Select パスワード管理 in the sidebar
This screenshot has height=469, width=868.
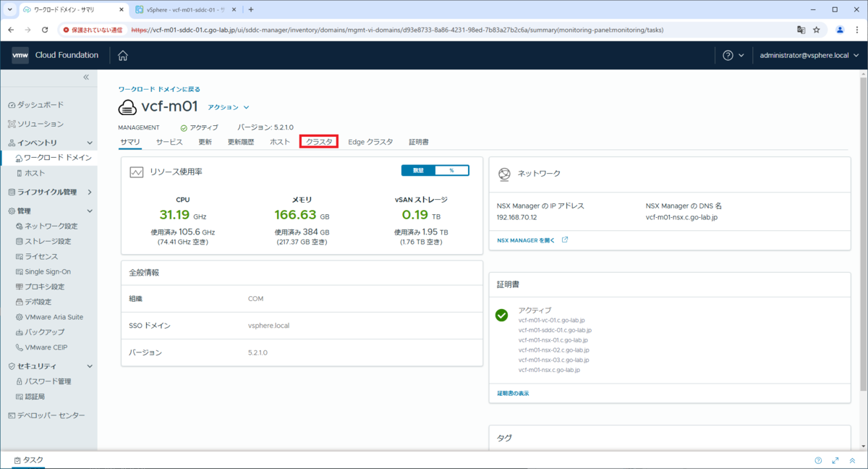coord(48,381)
